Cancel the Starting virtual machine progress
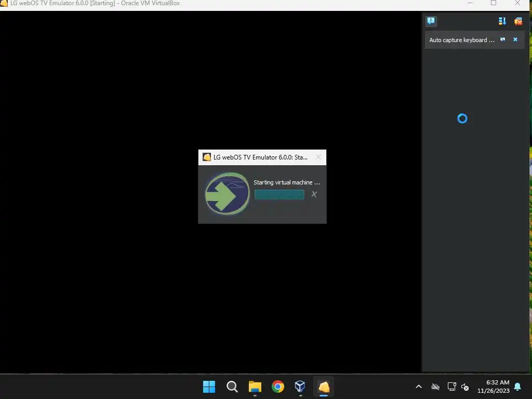The image size is (532, 399). tap(314, 194)
